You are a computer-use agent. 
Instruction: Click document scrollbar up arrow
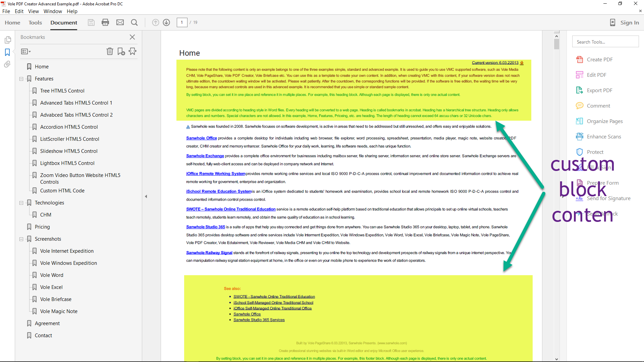click(556, 36)
